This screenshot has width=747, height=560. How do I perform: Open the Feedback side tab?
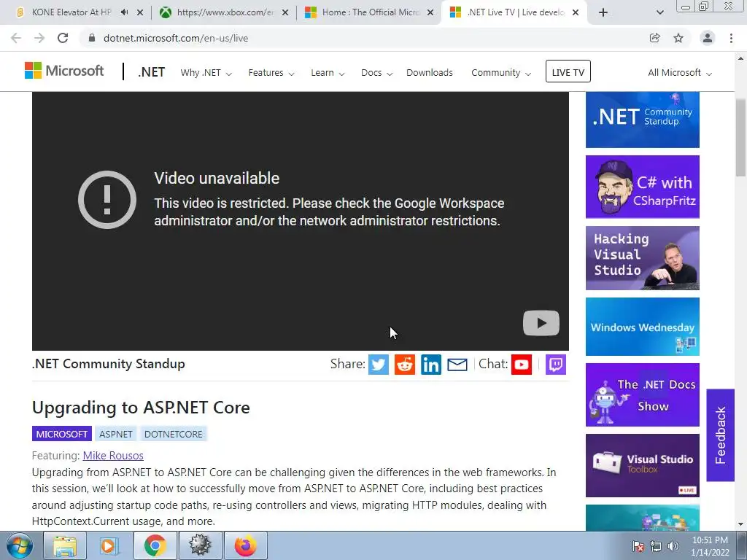[720, 435]
